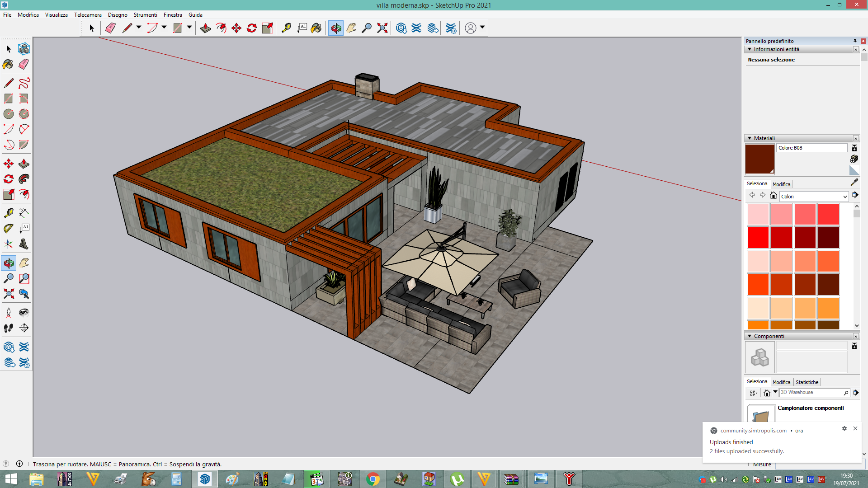This screenshot has width=868, height=488.
Task: Select the Rotate tool in left toolbar
Action: tap(9, 179)
